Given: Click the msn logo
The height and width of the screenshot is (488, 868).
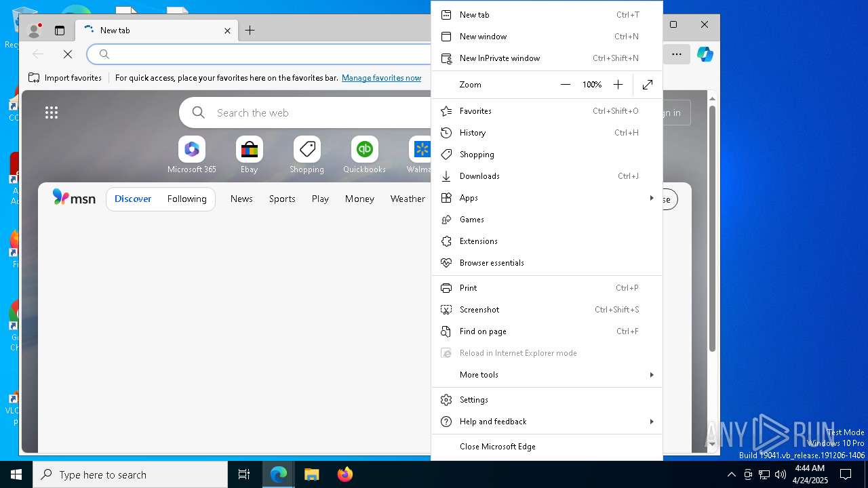Looking at the screenshot, I should click(74, 198).
